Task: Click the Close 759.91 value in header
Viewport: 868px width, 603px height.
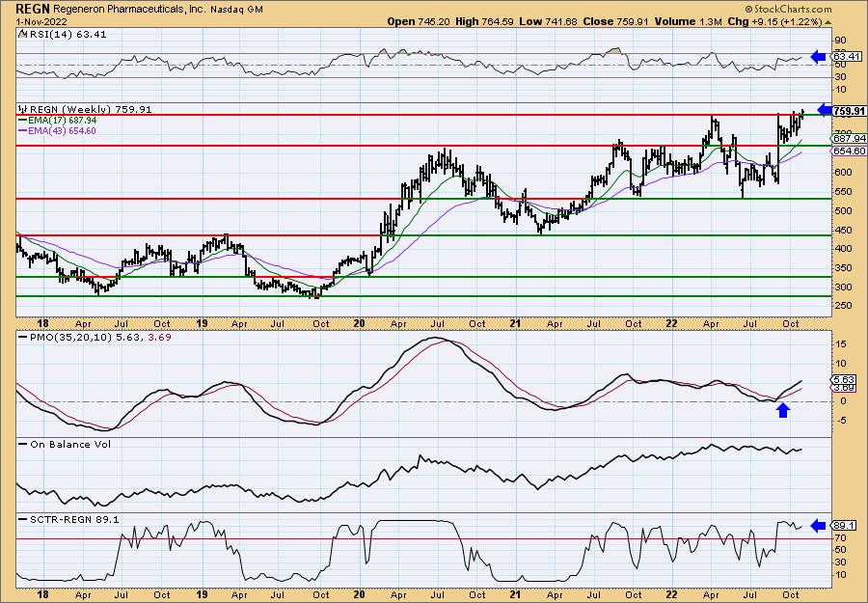Action: tap(615, 21)
